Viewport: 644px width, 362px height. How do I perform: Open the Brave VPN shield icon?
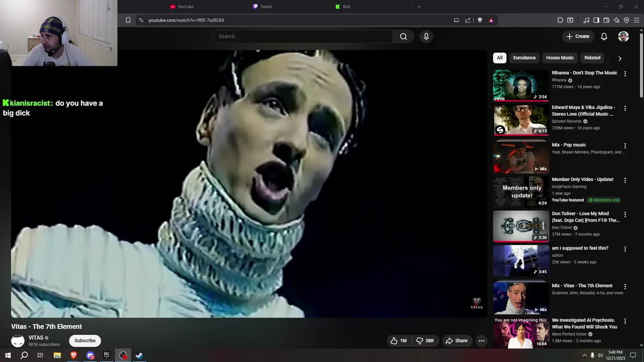pyautogui.click(x=626, y=20)
